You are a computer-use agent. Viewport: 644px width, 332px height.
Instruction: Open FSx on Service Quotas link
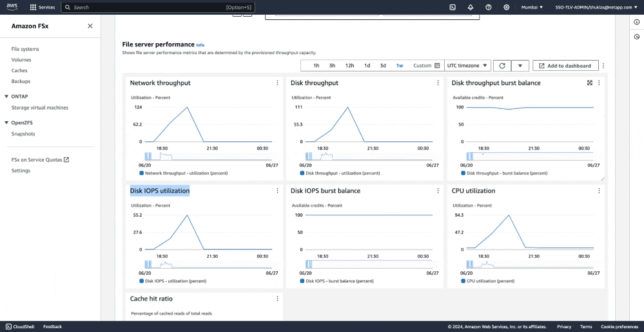point(40,159)
